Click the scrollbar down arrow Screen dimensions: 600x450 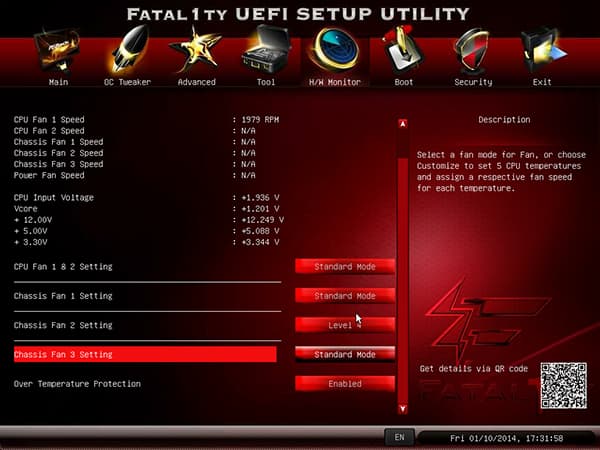coord(403,409)
